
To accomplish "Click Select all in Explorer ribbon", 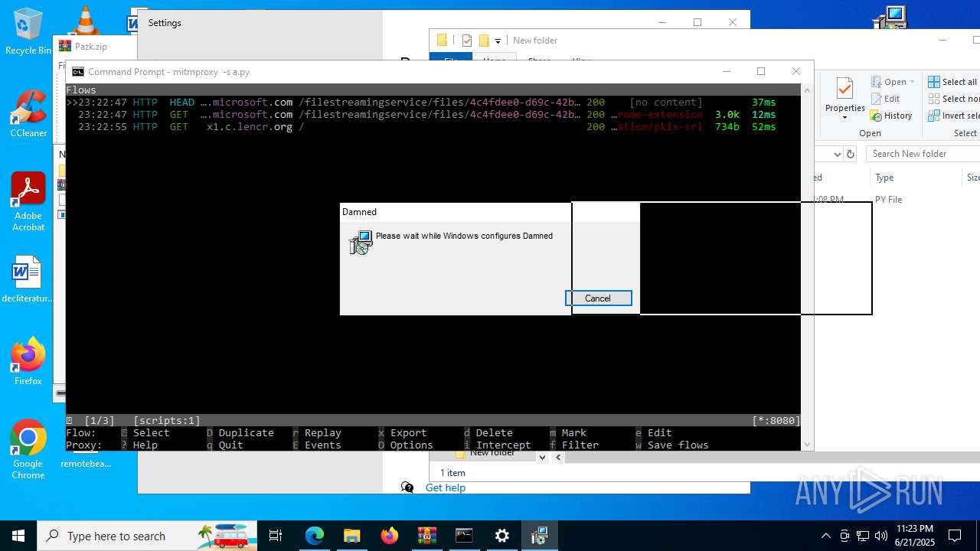I will click(953, 82).
